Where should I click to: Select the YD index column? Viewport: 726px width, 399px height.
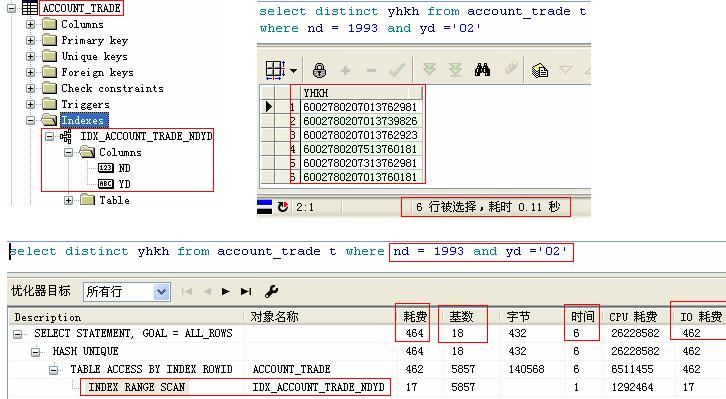124,184
